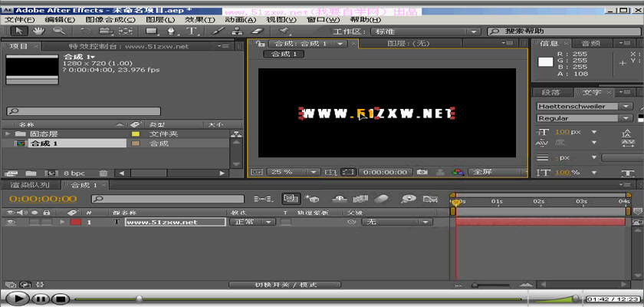Open the 25 % magnification dropdown
Image resolution: width=644 pixels, height=307 pixels.
tap(293, 172)
